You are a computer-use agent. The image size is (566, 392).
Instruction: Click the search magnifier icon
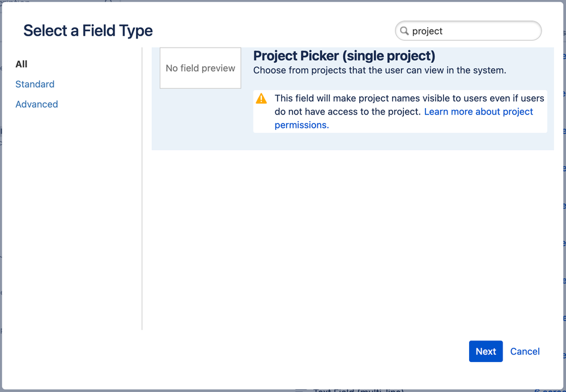pyautogui.click(x=405, y=31)
